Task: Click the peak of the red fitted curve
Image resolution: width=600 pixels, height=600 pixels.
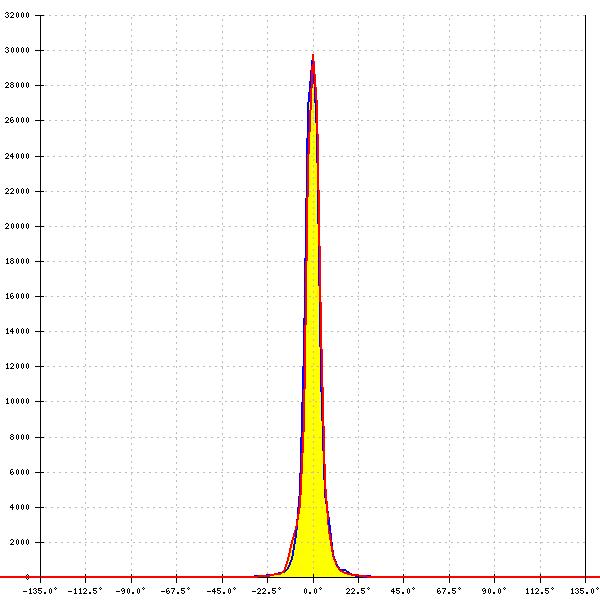Action: point(313,55)
